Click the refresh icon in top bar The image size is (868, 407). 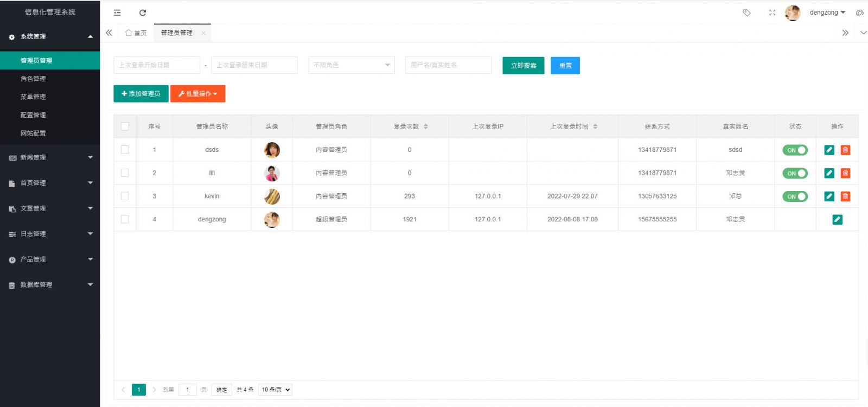[x=143, y=12]
